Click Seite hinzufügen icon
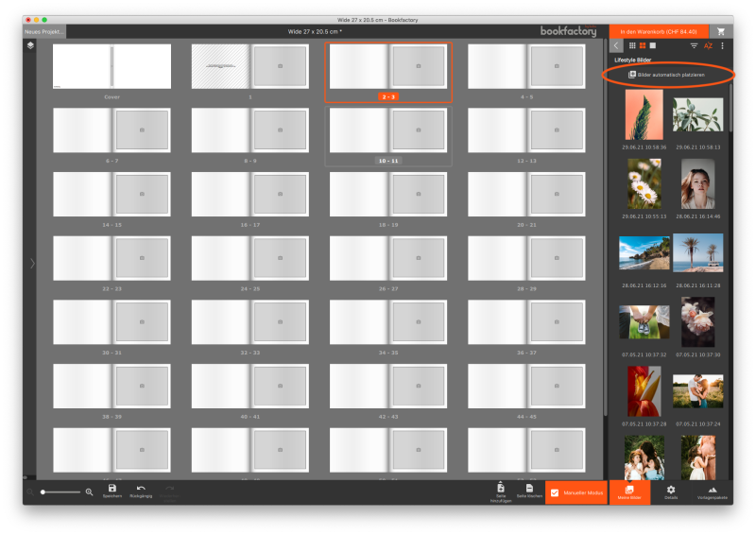Viewport: 756px width, 535px height. 502,490
